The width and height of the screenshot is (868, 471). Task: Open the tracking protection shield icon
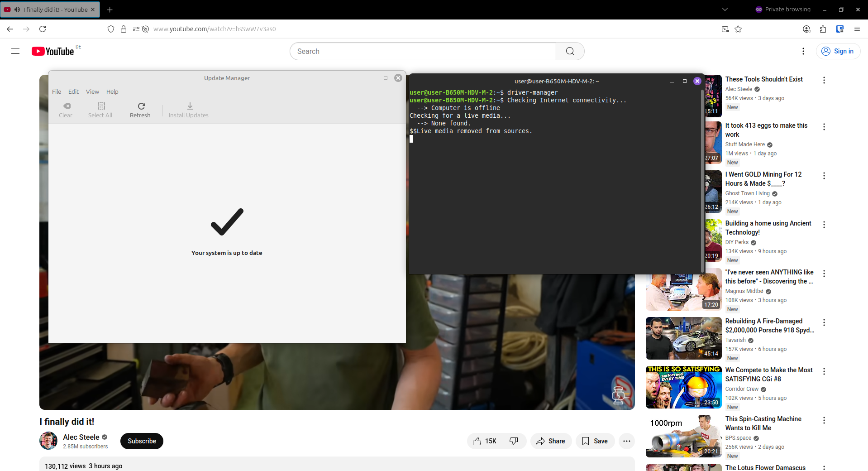pyautogui.click(x=111, y=29)
